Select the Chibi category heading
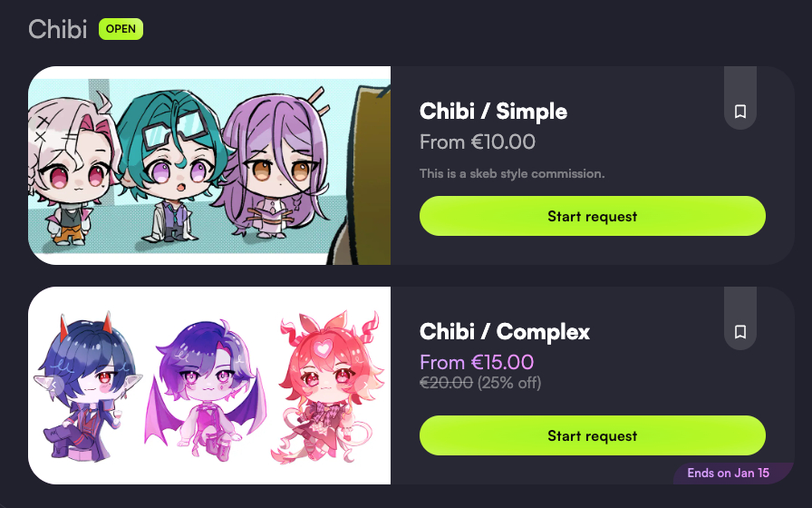Image resolution: width=812 pixels, height=508 pixels. 57,29
